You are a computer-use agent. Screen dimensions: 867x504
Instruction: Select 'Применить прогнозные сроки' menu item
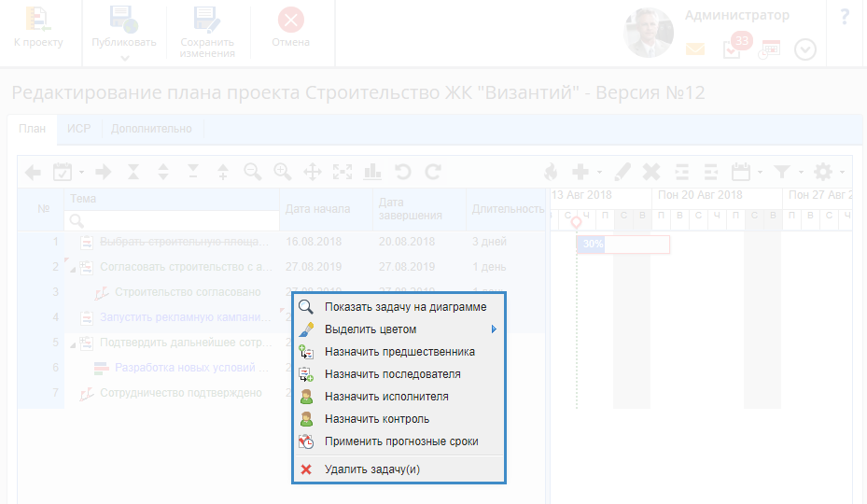[x=401, y=441]
